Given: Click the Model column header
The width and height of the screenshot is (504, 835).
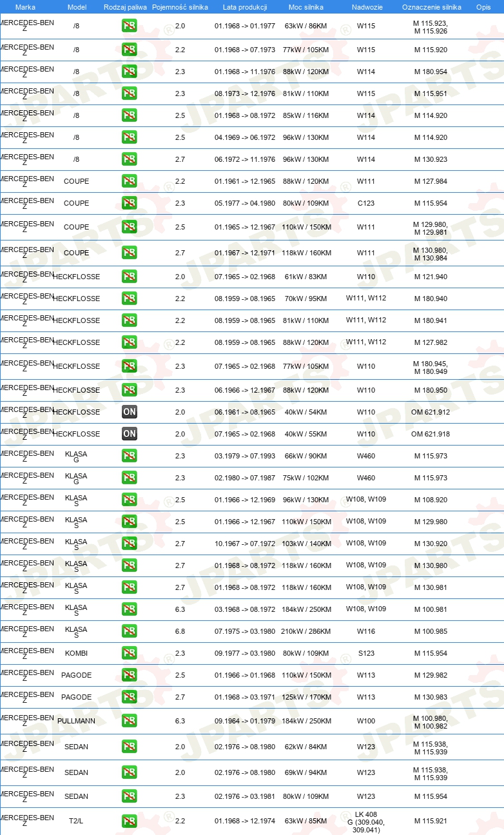Looking at the screenshot, I should click(x=77, y=7).
